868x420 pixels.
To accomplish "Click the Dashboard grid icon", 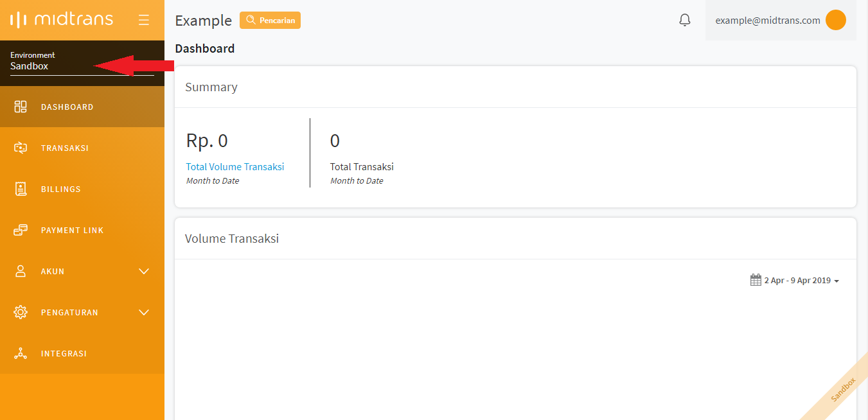I will (x=21, y=107).
